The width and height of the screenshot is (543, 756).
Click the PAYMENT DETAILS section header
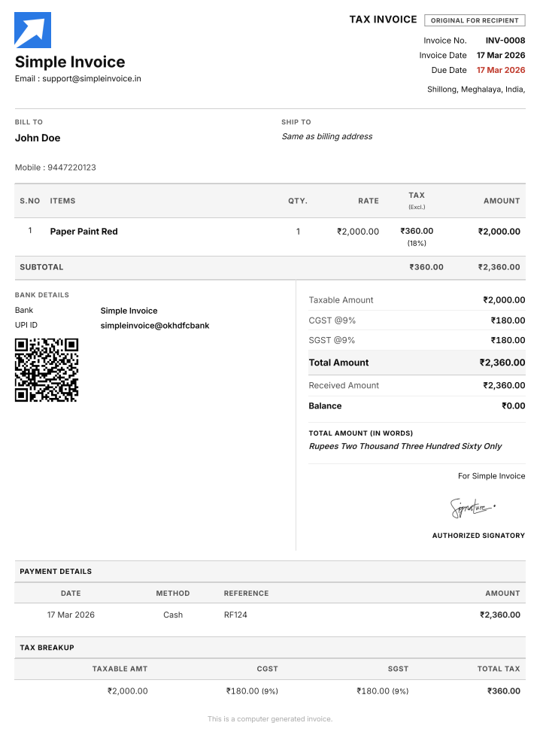click(x=56, y=572)
